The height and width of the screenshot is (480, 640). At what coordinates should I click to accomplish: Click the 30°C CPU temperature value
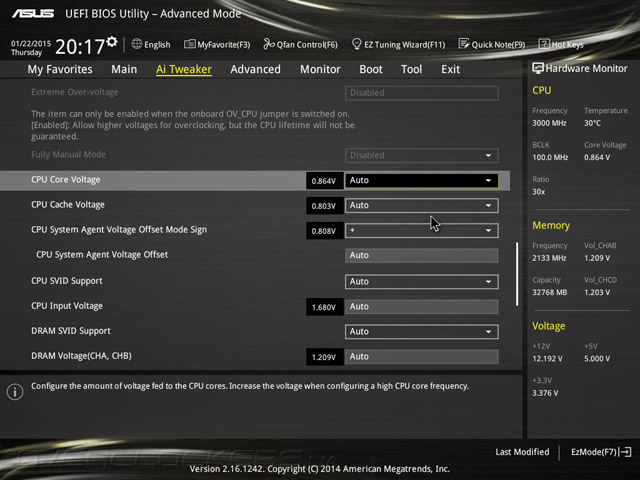click(592, 123)
